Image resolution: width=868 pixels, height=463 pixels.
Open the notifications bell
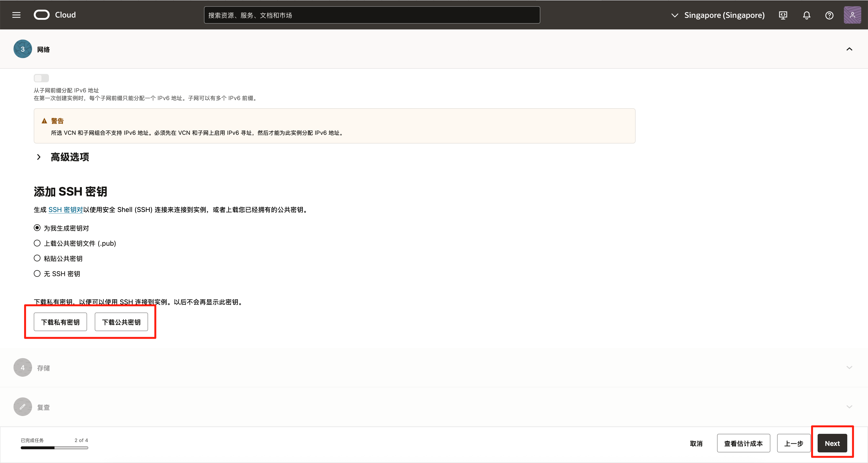(806, 15)
